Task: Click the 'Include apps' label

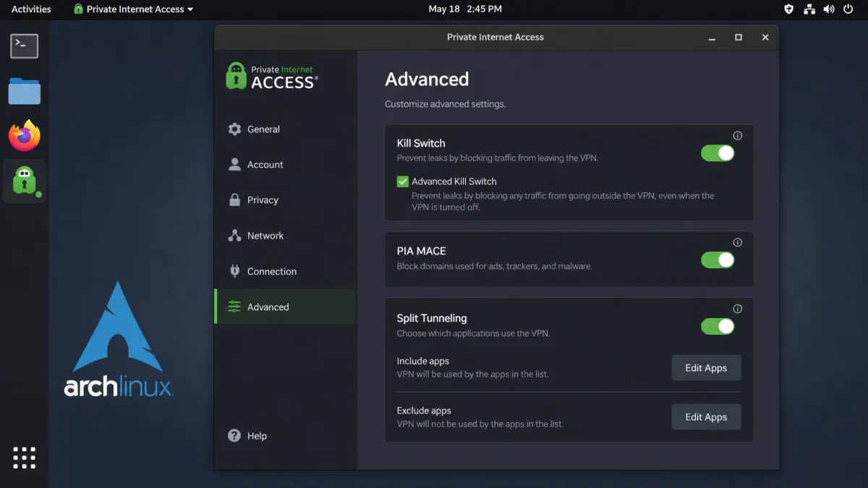Action: 423,361
